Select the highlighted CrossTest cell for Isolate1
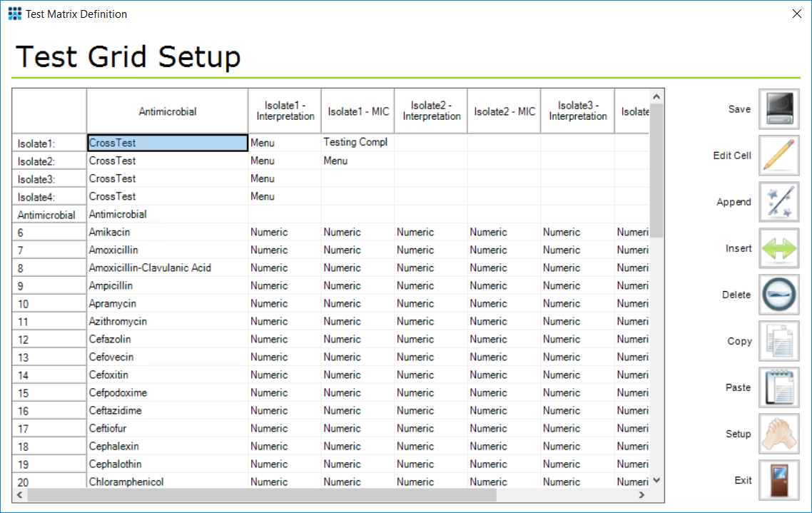812x513 pixels. click(x=167, y=143)
